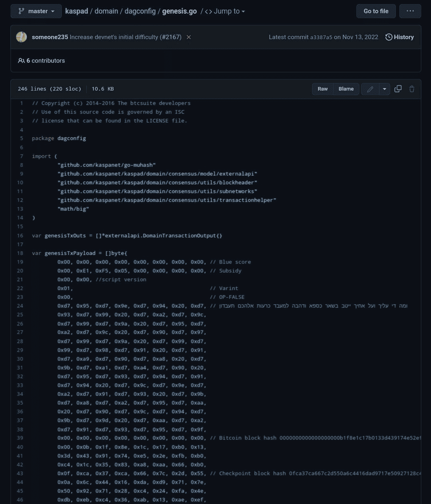This screenshot has height=504, width=431.
Task: Edit the file using the pencil icon
Action: 370,89
